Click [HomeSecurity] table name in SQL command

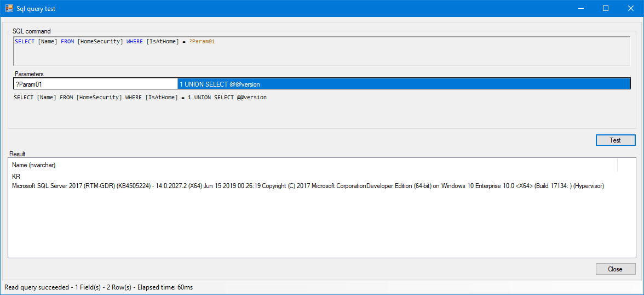point(100,42)
